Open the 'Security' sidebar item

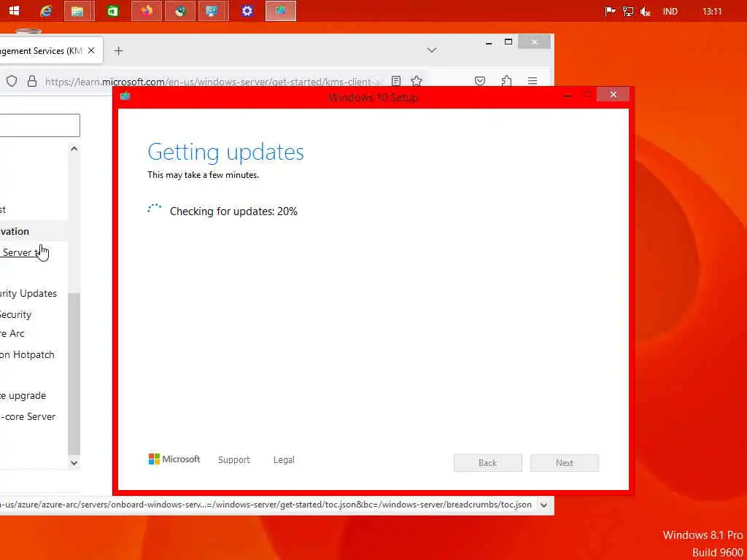click(x=16, y=314)
